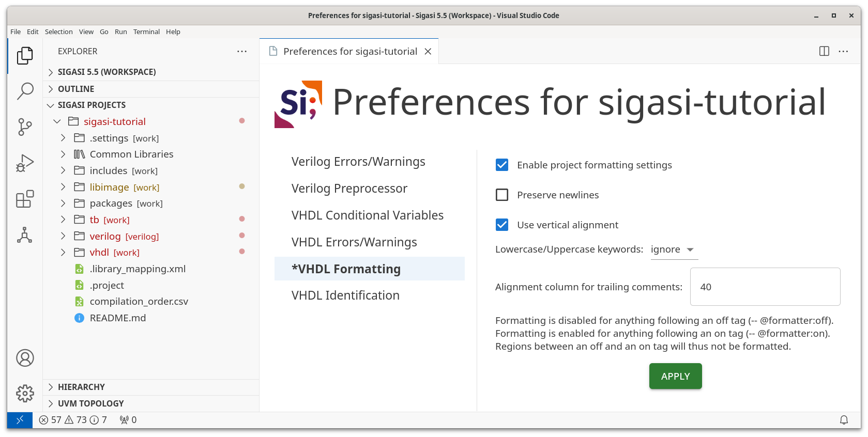Image resolution: width=868 pixels, height=437 pixels.
Task: Click the README.md info icon
Action: 79,318
